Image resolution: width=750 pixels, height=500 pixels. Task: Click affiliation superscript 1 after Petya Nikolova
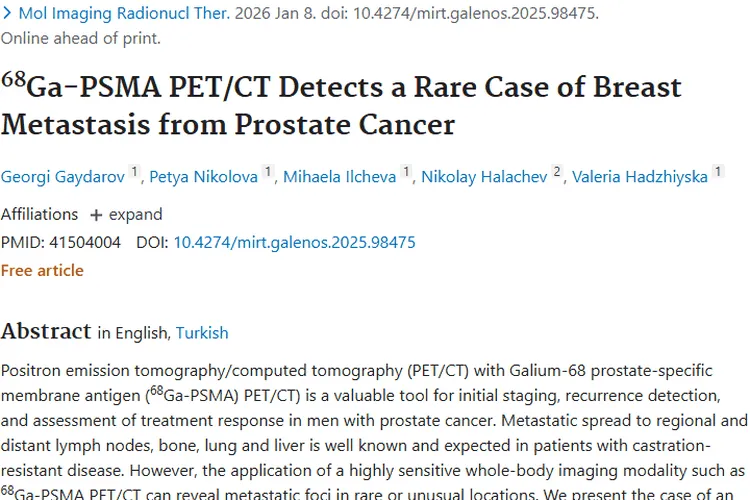[268, 173]
